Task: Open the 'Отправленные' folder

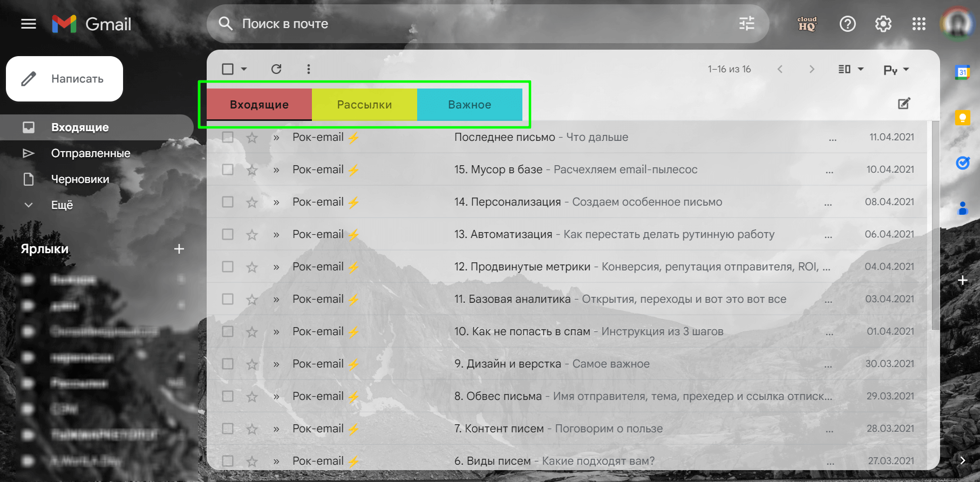Action: (91, 153)
